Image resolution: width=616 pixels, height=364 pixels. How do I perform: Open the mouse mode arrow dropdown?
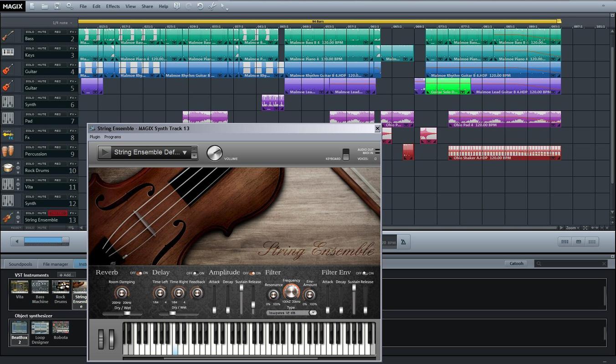pos(225,6)
